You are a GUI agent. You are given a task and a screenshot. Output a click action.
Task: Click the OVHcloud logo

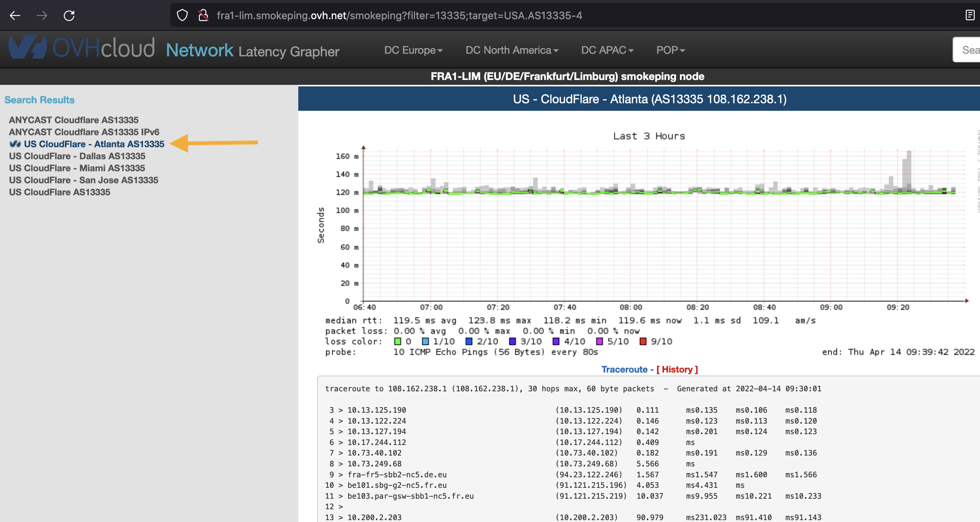[82, 48]
